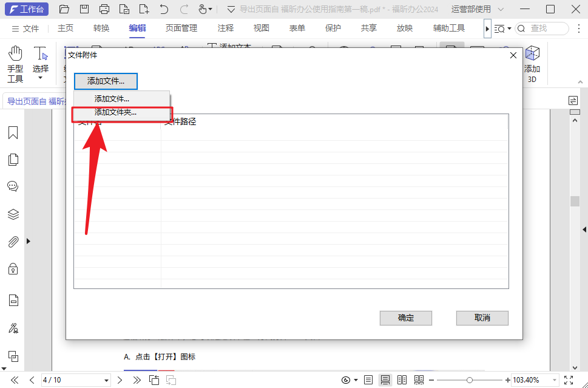588x388 pixels.
Task: Click the 文件路径 column header
Action: tap(180, 122)
